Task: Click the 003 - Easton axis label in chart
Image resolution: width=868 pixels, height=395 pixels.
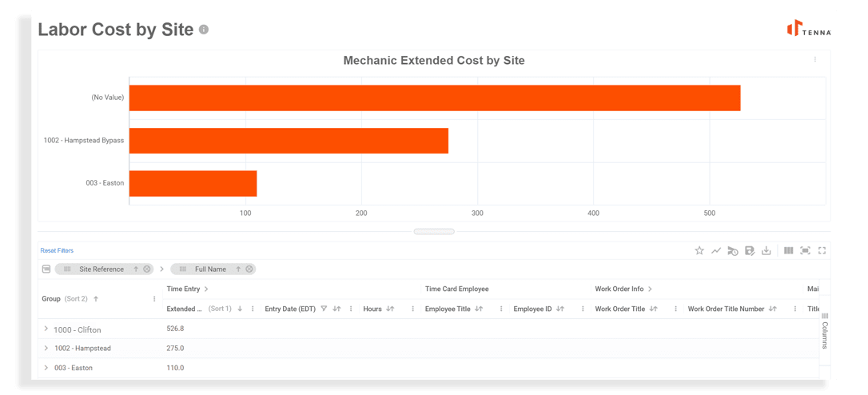Action: tap(106, 183)
